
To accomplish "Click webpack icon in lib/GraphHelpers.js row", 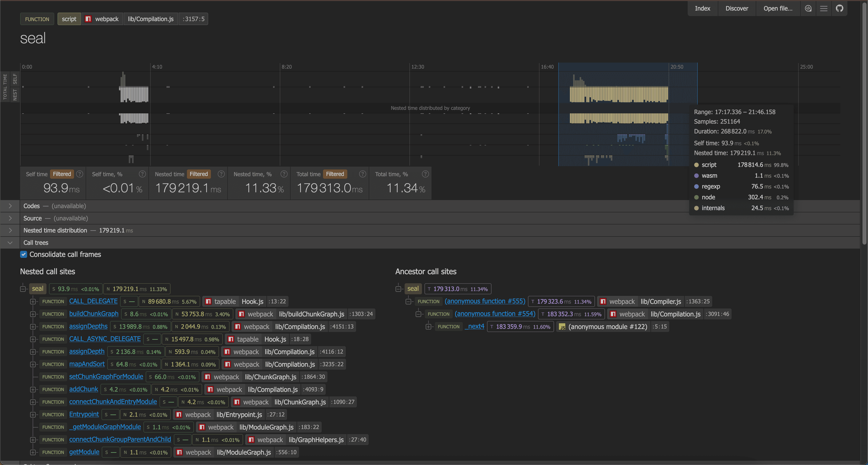I will click(x=251, y=440).
